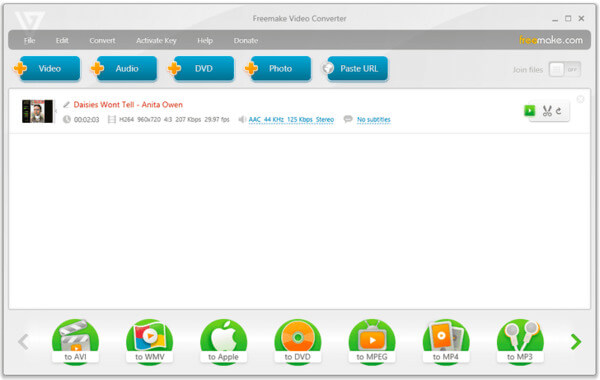Click the rotate arrow icon
The width and height of the screenshot is (600, 380).
coord(559,111)
